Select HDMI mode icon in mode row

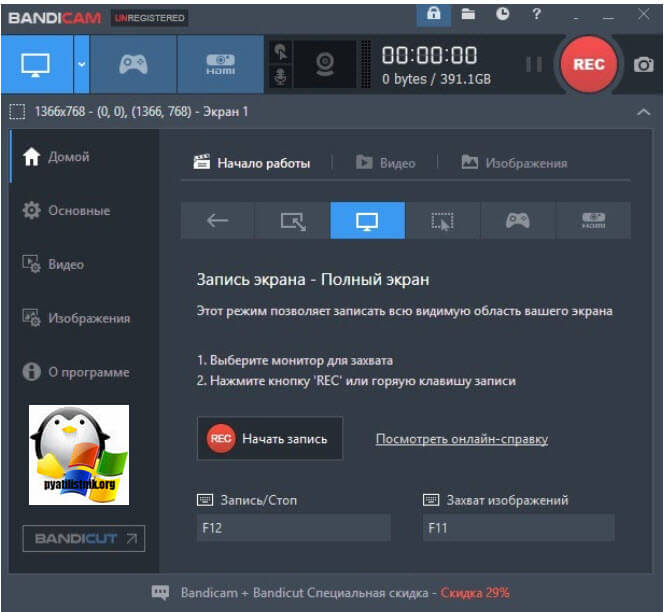(593, 220)
